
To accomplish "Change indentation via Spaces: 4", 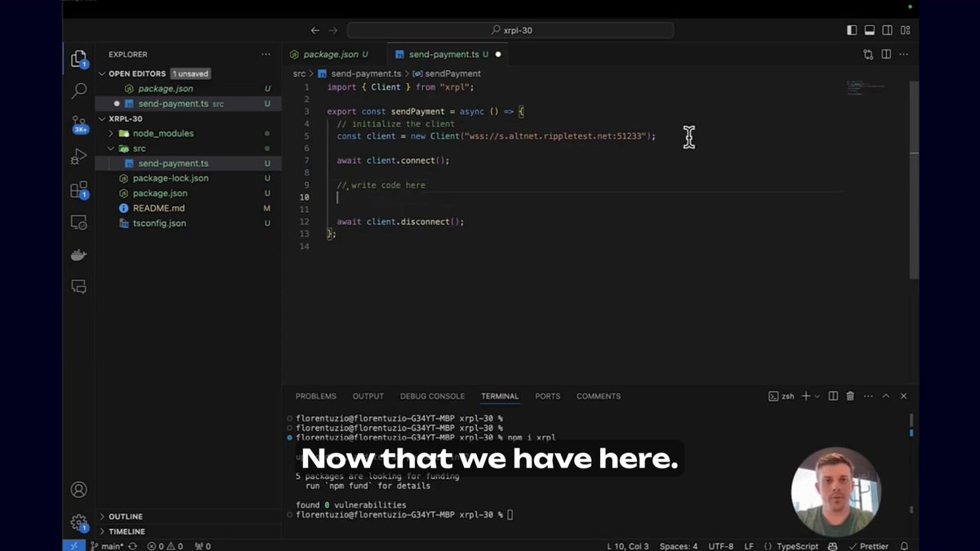I will pos(679,546).
